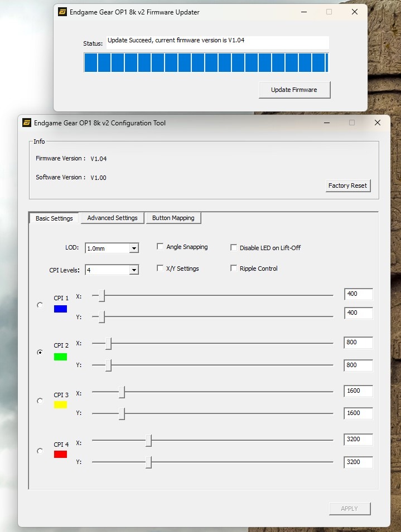Click the CPI 1 X slider handle
401x532 pixels.
102,296
